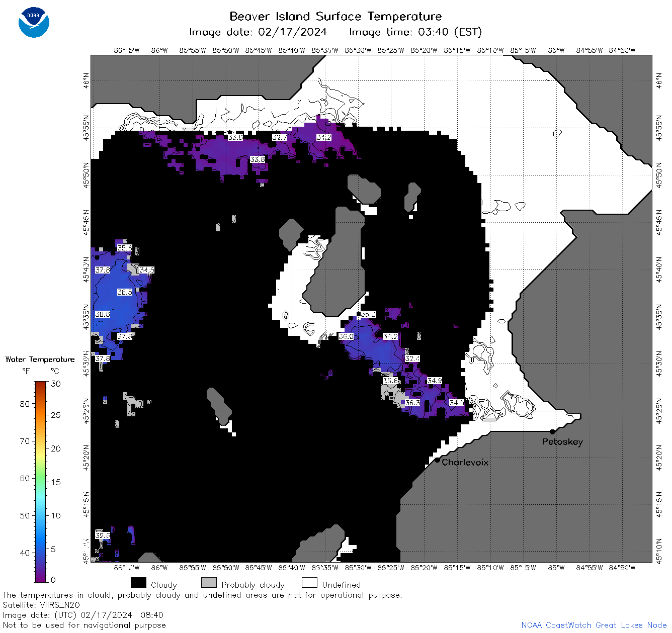Click the Charlevoix city label

(x=465, y=462)
